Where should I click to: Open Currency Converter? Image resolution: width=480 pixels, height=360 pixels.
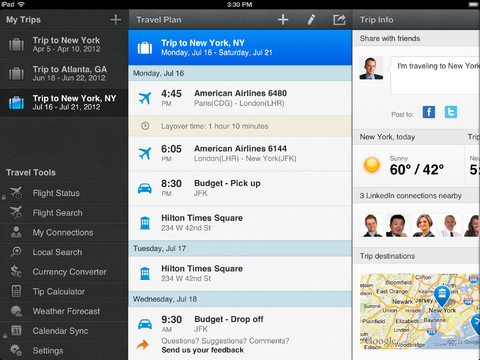coord(64,272)
